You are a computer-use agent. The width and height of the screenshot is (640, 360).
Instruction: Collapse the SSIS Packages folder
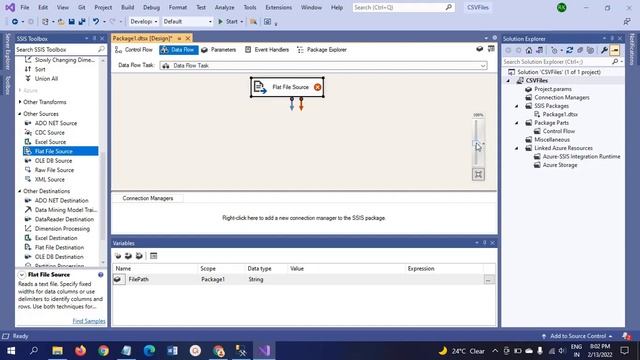[x=517, y=106]
